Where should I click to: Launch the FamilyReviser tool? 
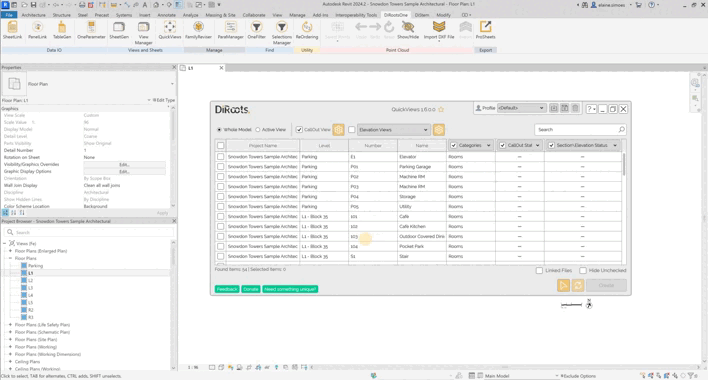198,30
